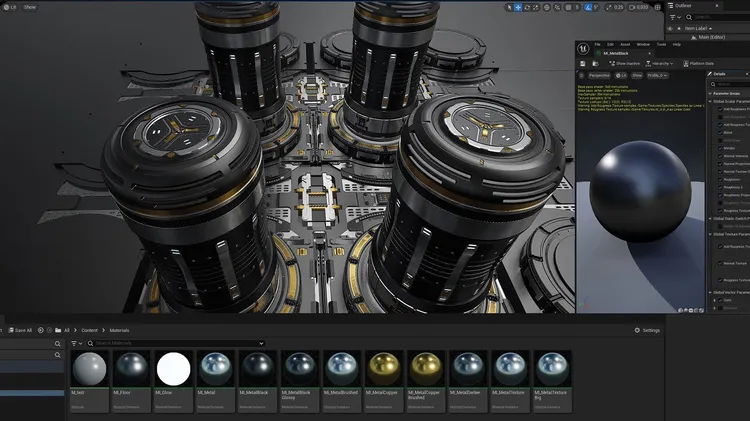Toggle the Outliner visibility eye column
This screenshot has width=750, height=421.
pyautogui.click(x=670, y=29)
